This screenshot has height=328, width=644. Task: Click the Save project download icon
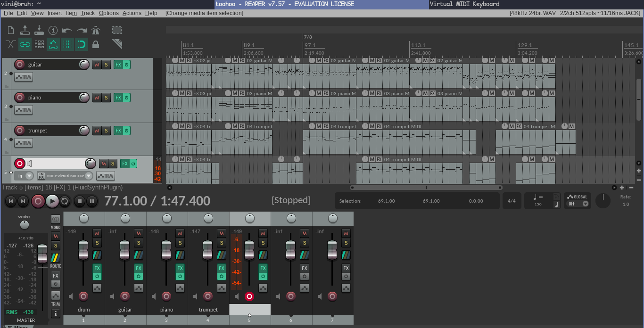coord(39,31)
